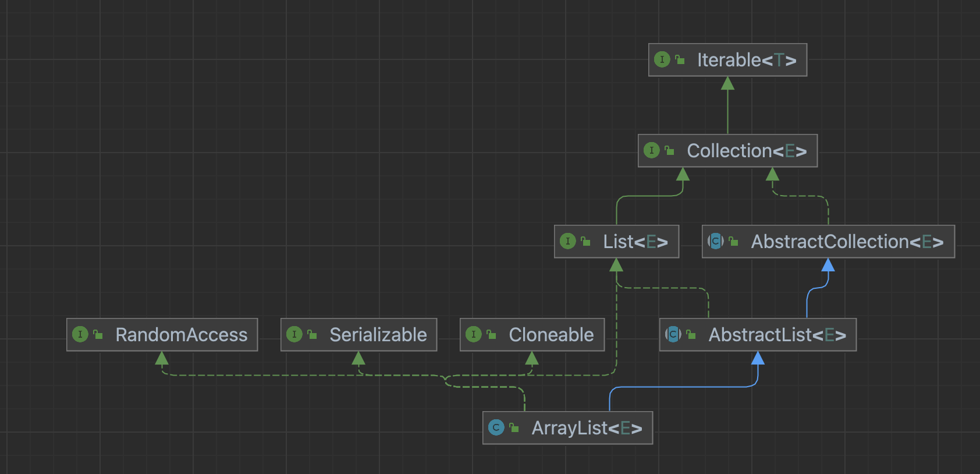Click public lock icon on Iterable<T>
980x474 pixels.
(680, 59)
